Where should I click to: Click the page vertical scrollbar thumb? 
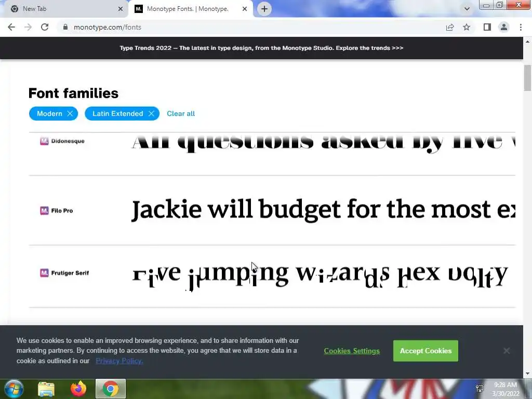point(527,78)
